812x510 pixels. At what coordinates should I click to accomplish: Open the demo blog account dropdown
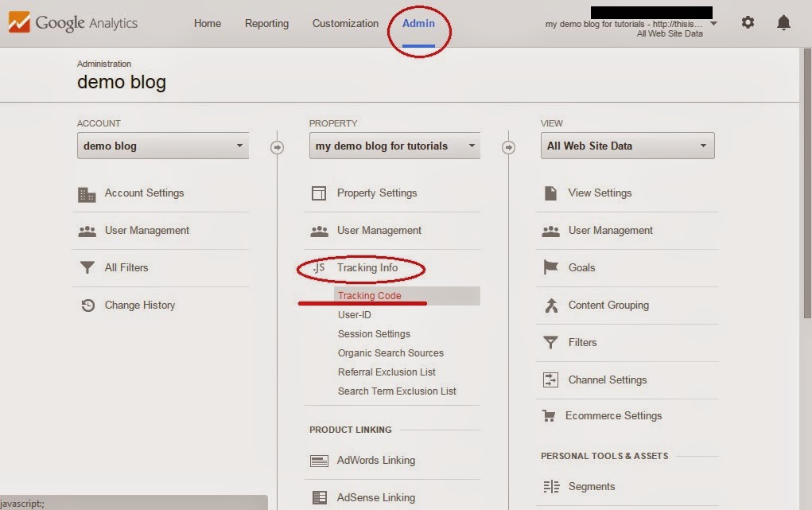(x=162, y=146)
